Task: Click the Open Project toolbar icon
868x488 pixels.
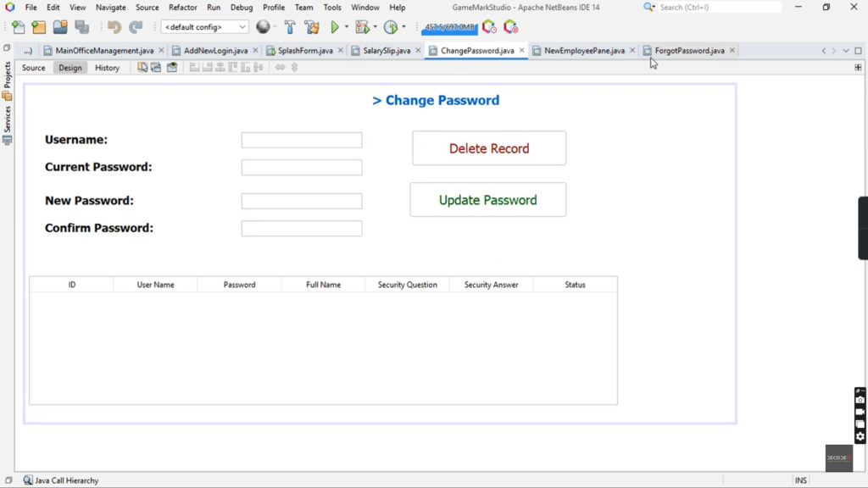Action: [60, 27]
